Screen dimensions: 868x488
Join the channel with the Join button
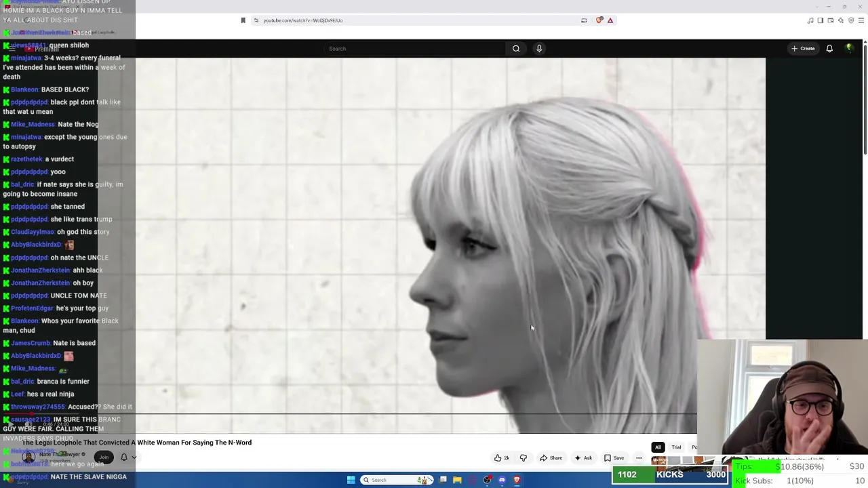click(103, 457)
